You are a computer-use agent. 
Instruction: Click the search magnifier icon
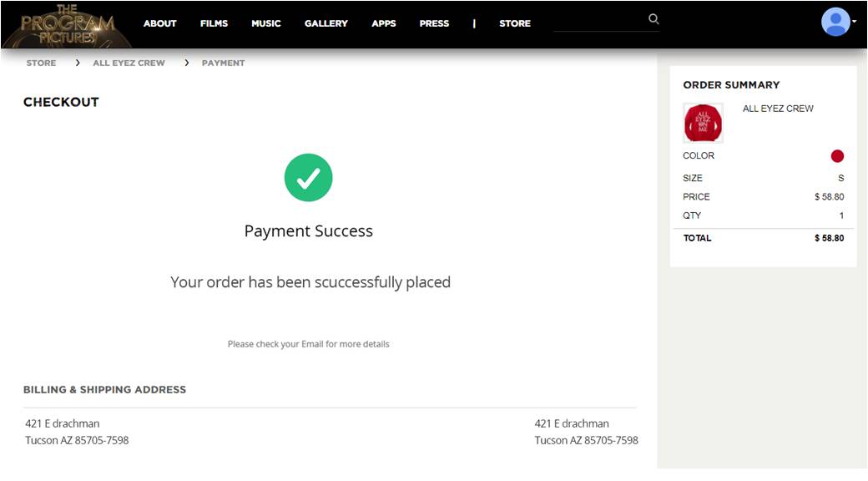tap(654, 19)
